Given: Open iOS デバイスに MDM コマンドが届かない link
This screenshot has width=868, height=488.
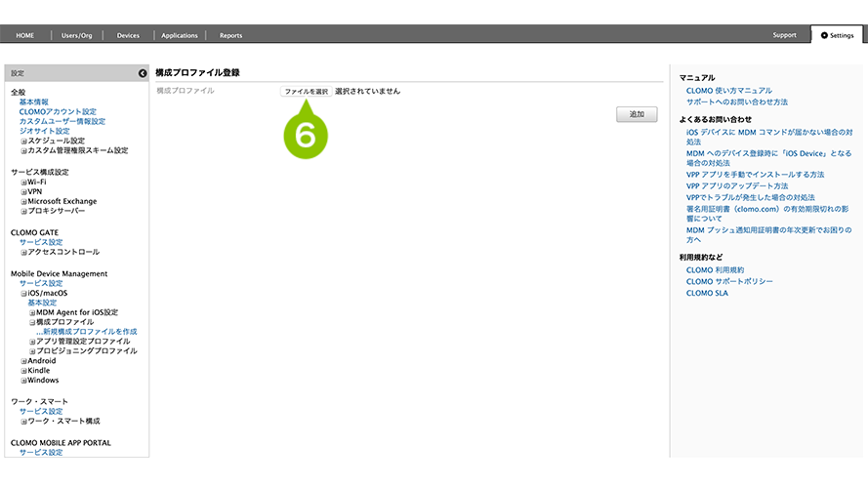Looking at the screenshot, I should (x=769, y=138).
